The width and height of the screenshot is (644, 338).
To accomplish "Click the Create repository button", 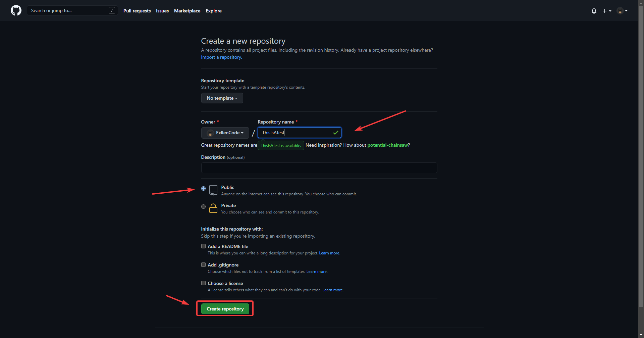I will tap(225, 309).
